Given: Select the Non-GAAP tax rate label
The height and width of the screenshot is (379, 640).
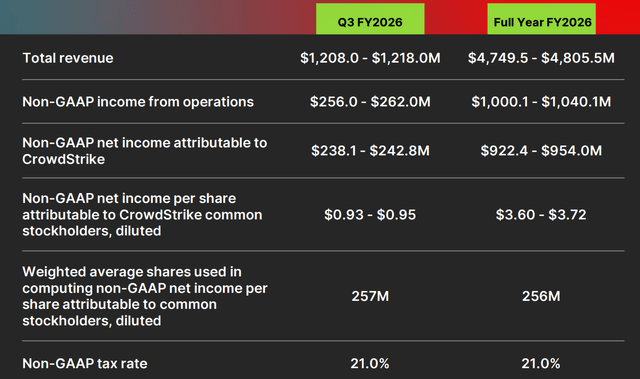Looking at the screenshot, I should 85,363.
